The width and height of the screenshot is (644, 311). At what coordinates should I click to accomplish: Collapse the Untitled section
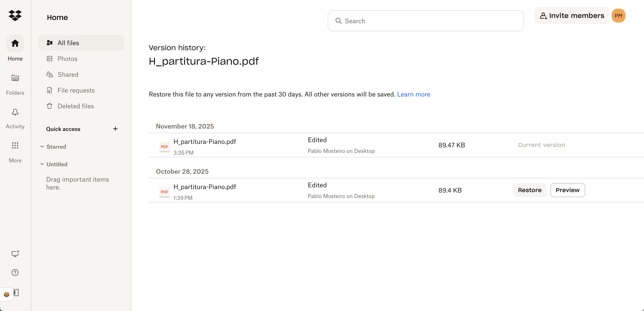coord(42,164)
